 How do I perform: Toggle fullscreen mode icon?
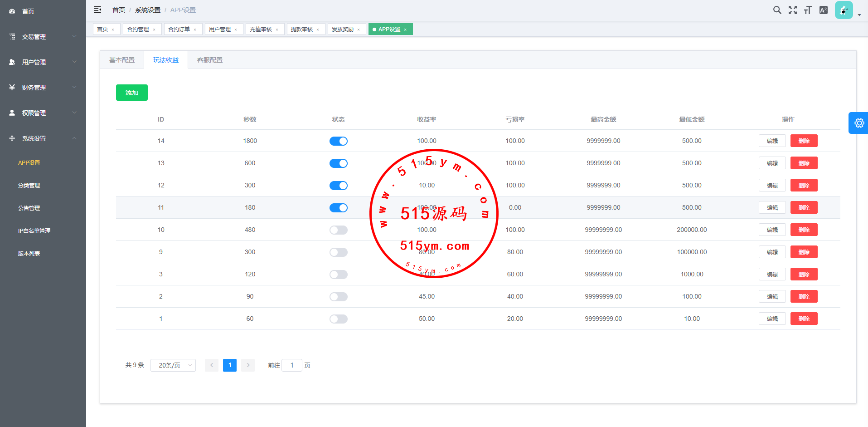[792, 10]
